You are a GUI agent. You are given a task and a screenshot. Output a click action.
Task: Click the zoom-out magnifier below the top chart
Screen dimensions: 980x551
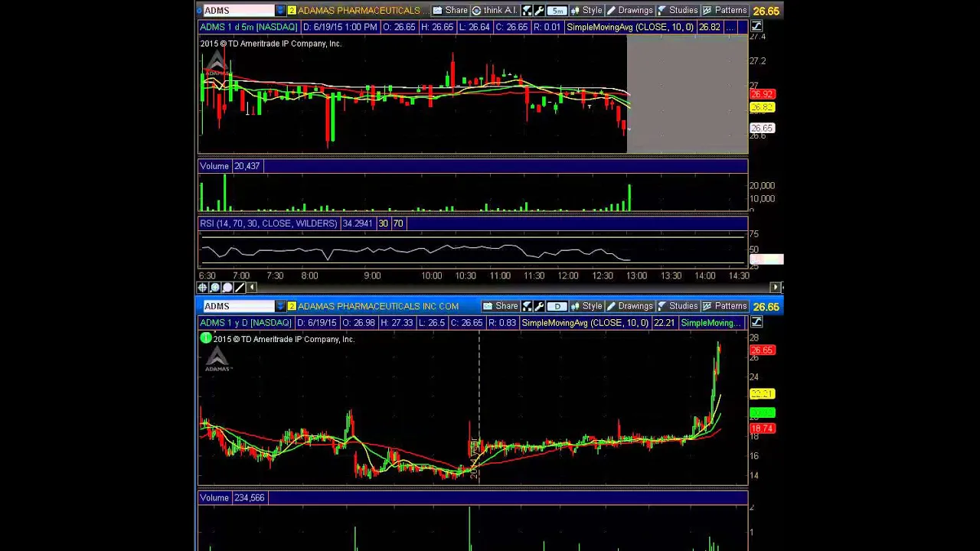coord(227,288)
